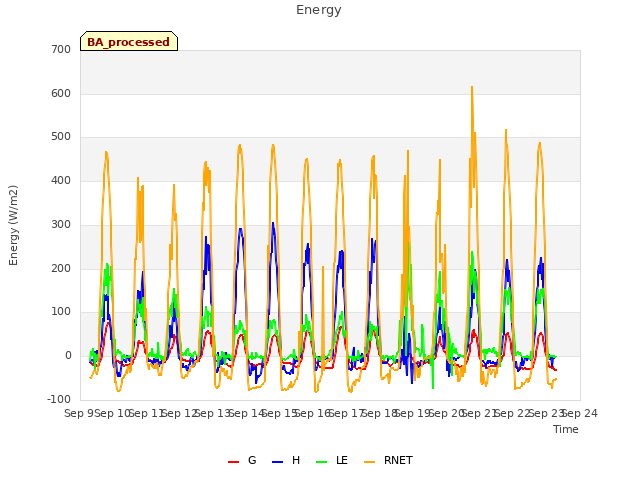The image size is (640, 480).
Task: Click the Energy chart title
Action: (x=319, y=10)
